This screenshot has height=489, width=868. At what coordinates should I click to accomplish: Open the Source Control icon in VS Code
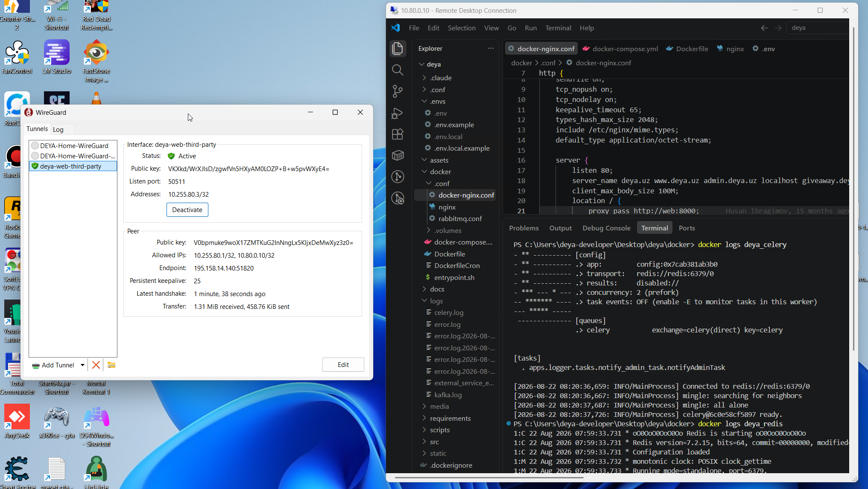coord(397,91)
